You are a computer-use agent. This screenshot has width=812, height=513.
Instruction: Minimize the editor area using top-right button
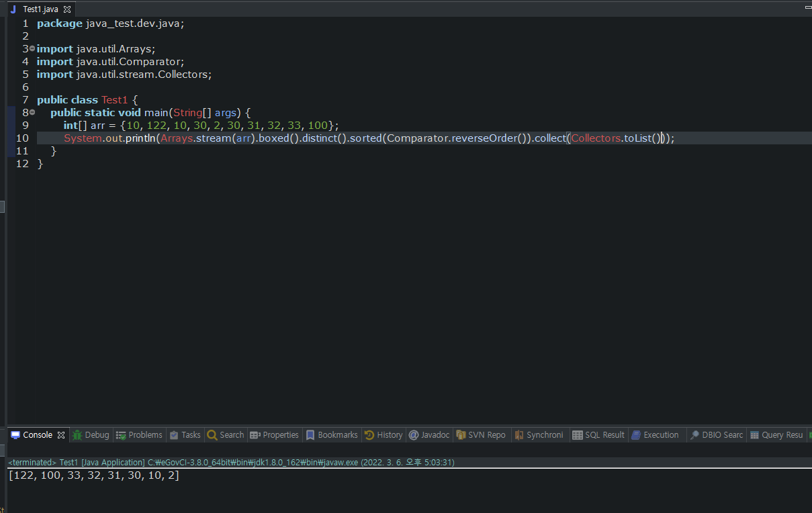[x=808, y=6]
